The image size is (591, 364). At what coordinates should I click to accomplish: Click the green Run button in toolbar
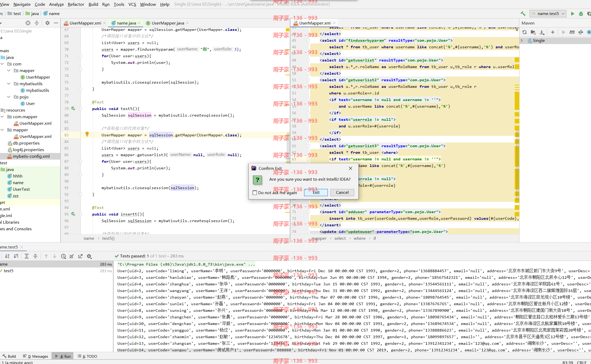pyautogui.click(x=573, y=14)
